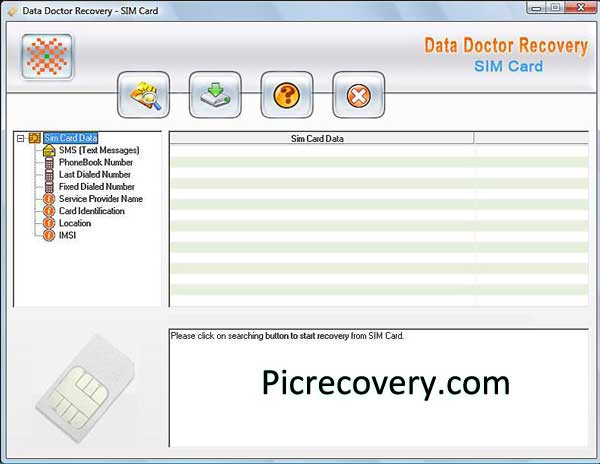Minimize the Data Doctor Recovery window
Viewport: 600px width, 464px height.
coord(536,8)
